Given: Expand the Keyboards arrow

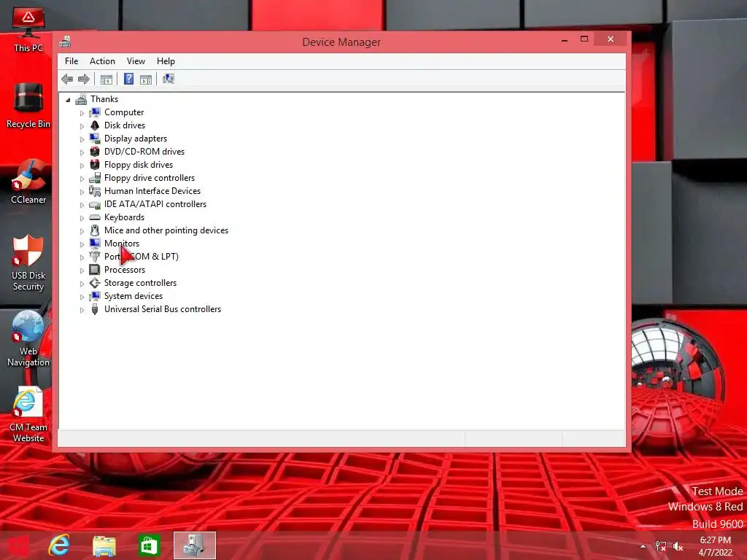Looking at the screenshot, I should pos(82,217).
